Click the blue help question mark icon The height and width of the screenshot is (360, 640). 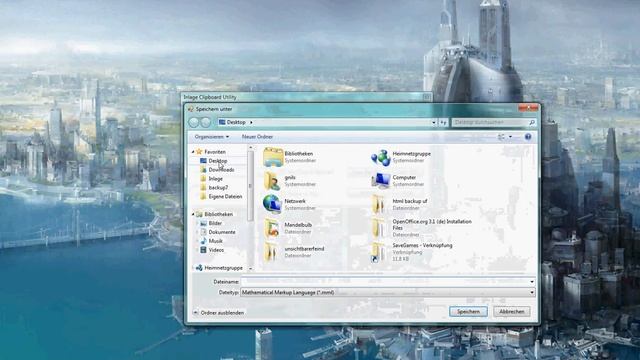click(528, 137)
